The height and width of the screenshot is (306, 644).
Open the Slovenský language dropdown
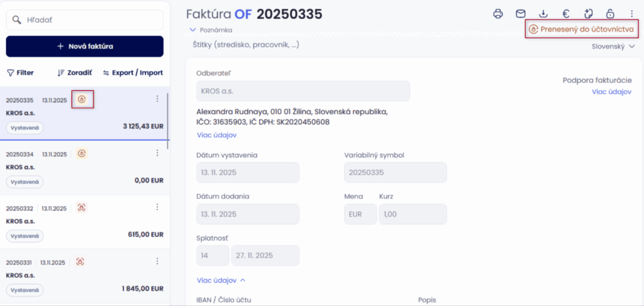coord(613,46)
